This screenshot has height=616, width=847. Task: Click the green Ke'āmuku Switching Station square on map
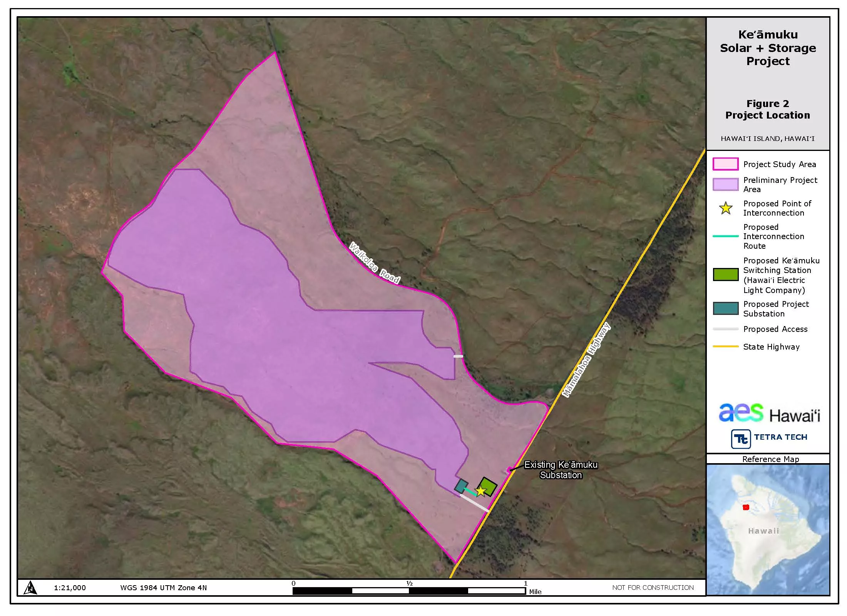pos(489,484)
